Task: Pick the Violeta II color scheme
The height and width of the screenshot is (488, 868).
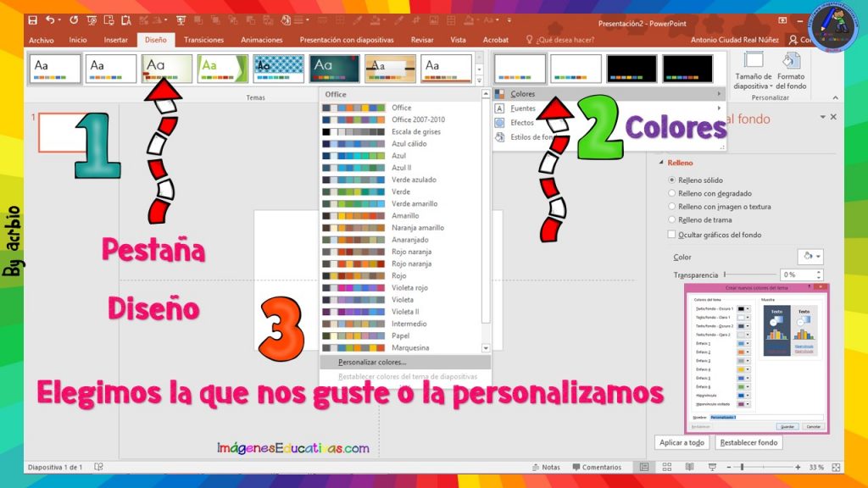Action: 401,312
